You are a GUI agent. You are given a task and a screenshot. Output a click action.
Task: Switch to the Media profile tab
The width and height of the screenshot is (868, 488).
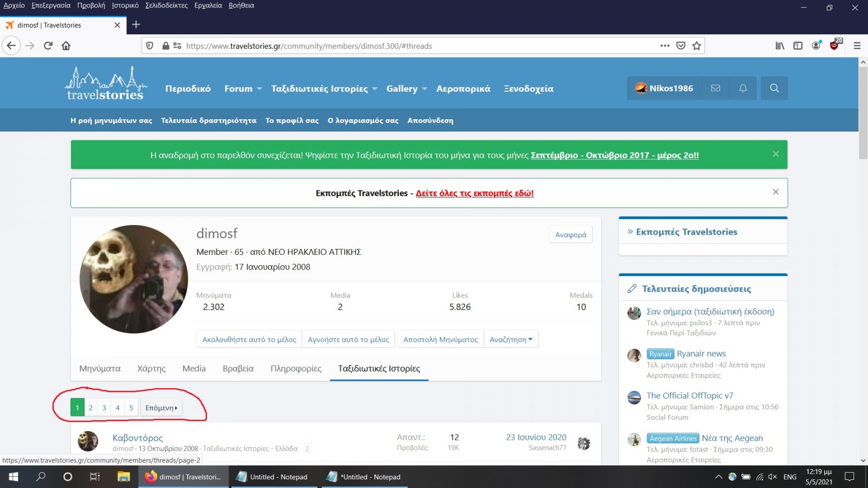click(x=194, y=368)
